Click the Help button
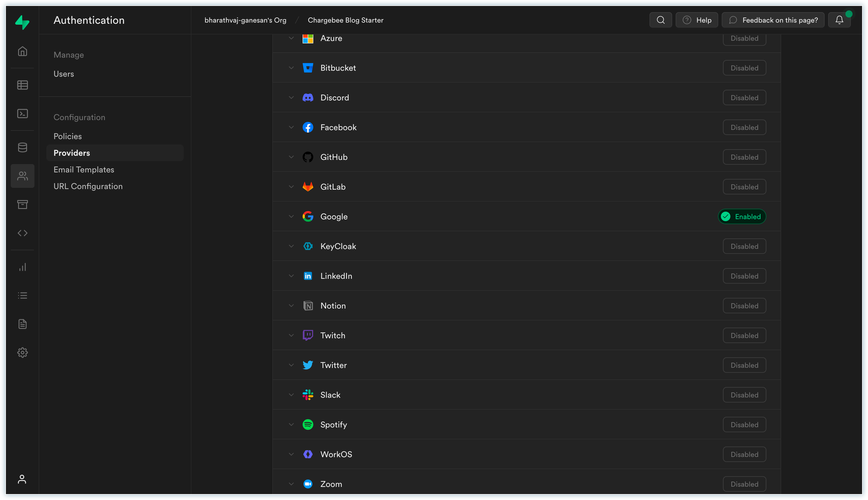Screen dimensions: 868x500 tap(696, 20)
